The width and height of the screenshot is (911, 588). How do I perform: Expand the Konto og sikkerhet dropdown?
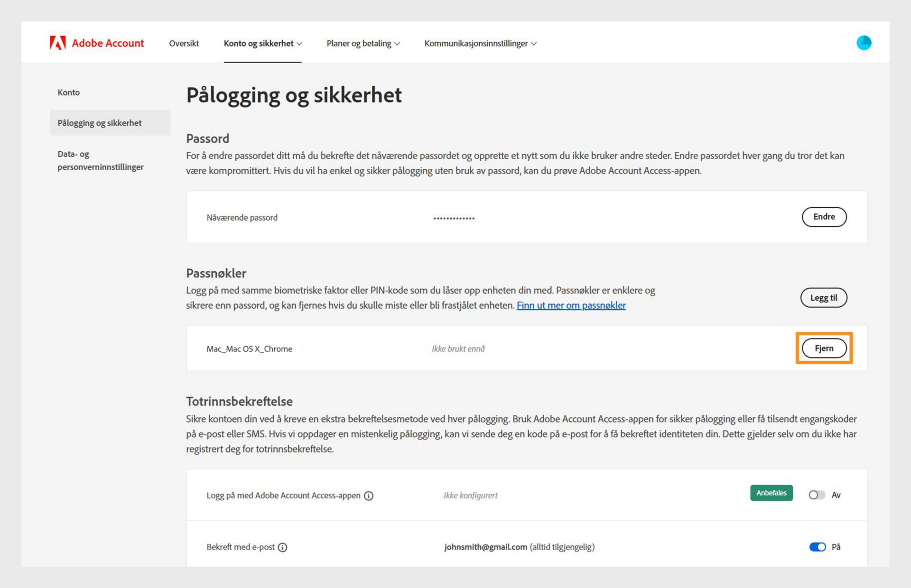pos(263,43)
